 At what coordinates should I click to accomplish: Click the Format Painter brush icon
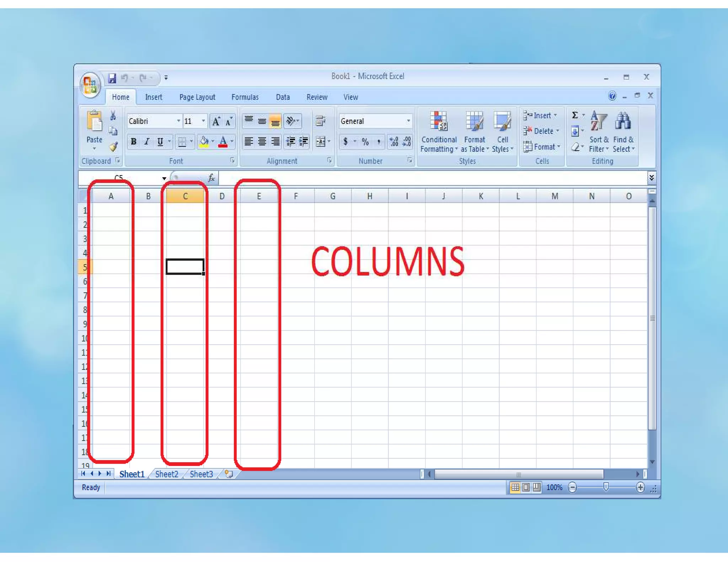(x=113, y=146)
